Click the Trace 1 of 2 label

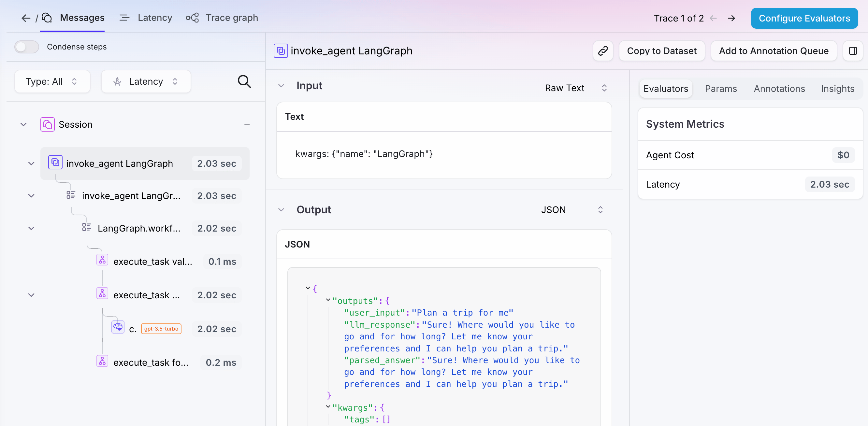(679, 18)
